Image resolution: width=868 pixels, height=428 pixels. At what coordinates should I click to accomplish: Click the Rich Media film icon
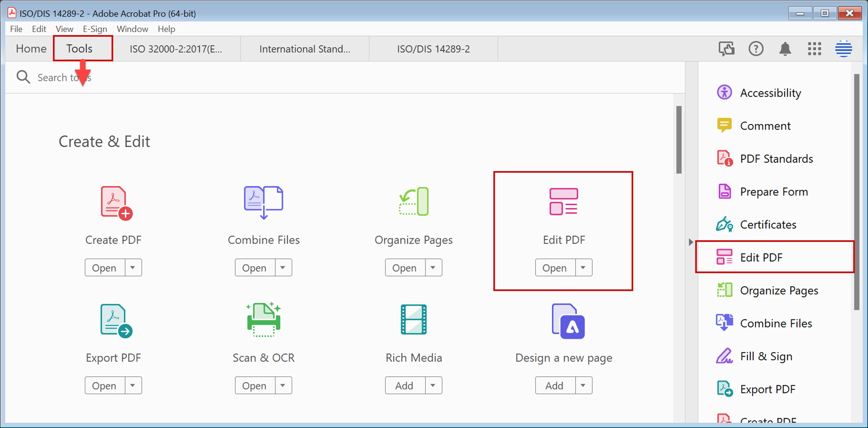414,320
